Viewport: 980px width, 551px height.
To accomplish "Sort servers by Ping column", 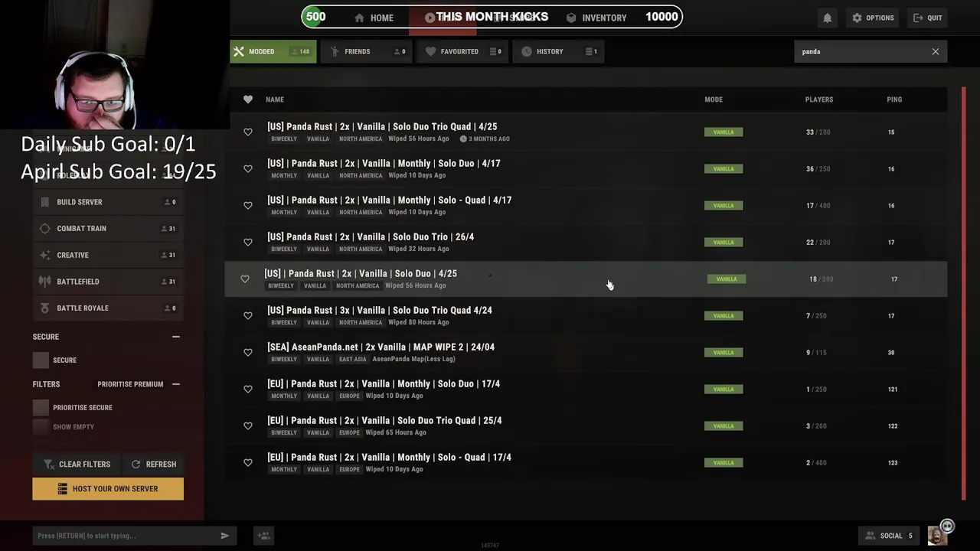I will (x=894, y=99).
